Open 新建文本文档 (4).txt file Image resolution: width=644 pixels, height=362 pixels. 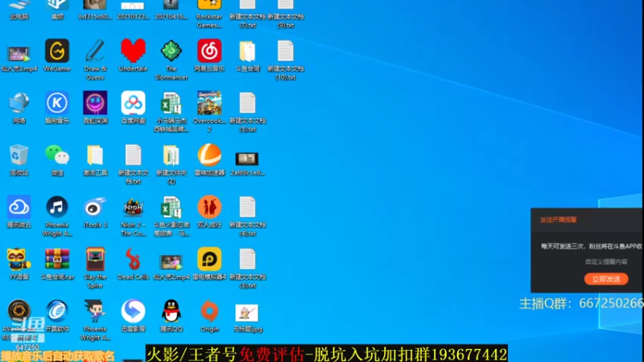tap(247, 208)
